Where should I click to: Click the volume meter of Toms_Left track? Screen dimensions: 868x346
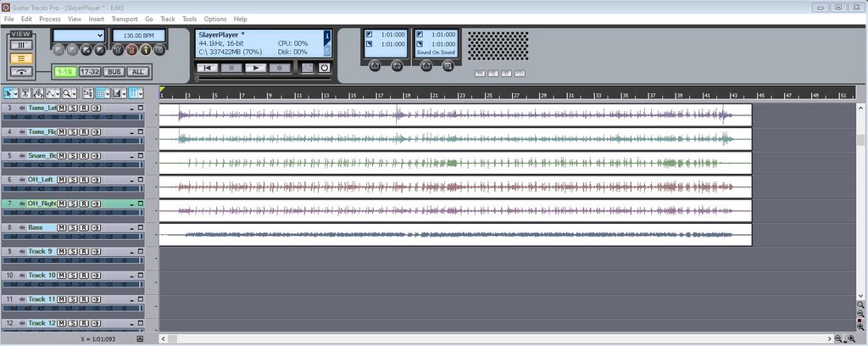tap(73, 117)
